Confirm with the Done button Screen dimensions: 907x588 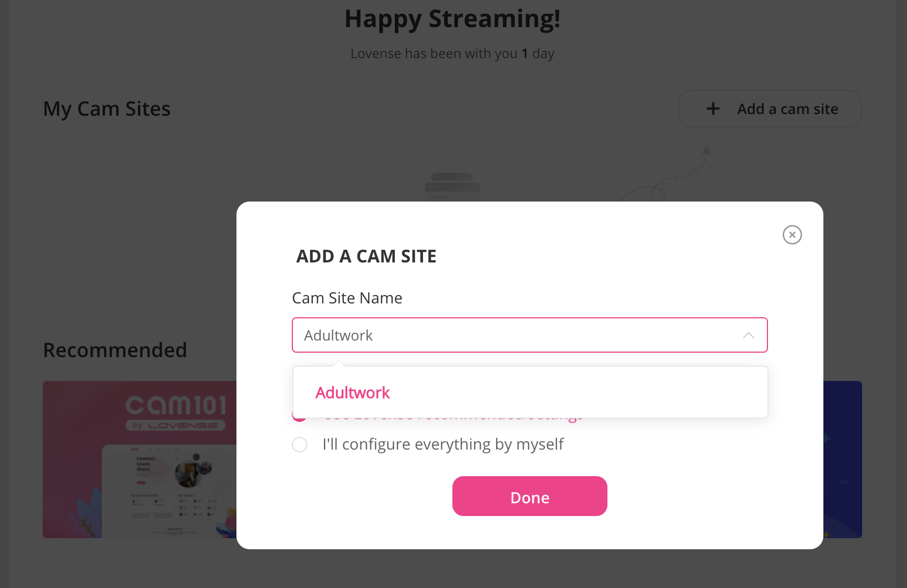(530, 496)
